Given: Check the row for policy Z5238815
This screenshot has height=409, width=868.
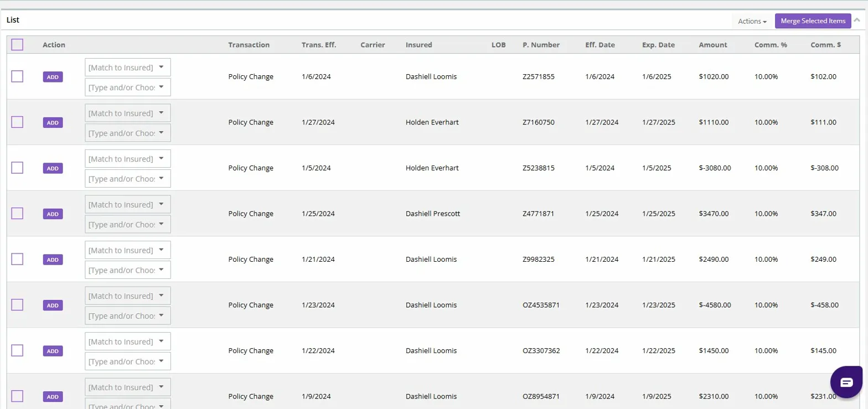Looking at the screenshot, I should point(17,168).
